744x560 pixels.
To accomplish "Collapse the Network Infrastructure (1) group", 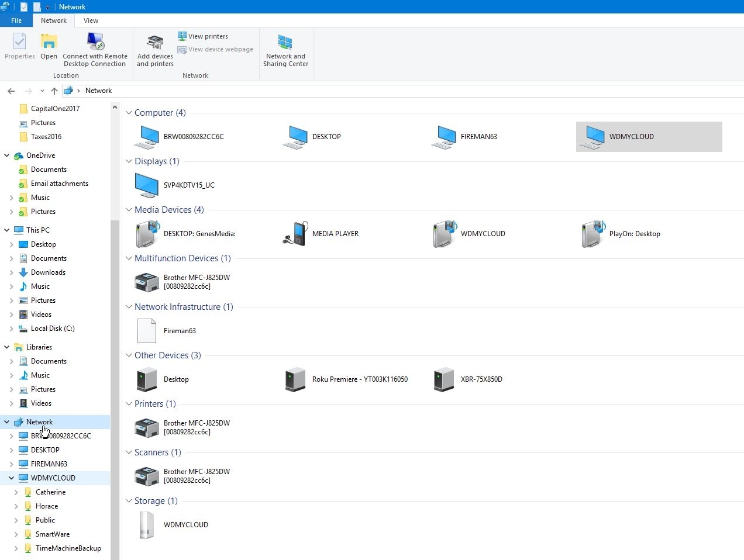I will point(129,307).
